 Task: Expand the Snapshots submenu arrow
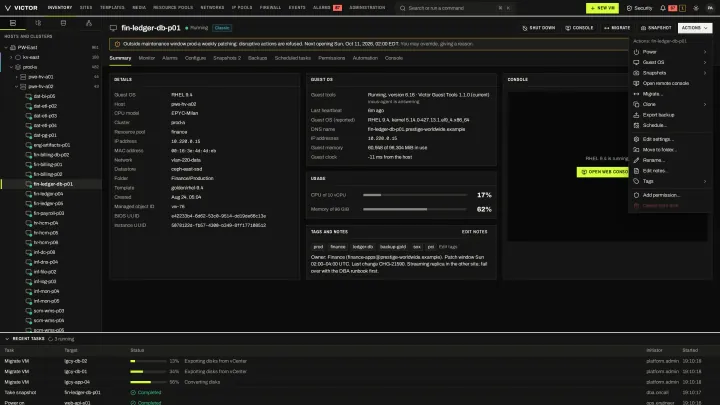(705, 73)
